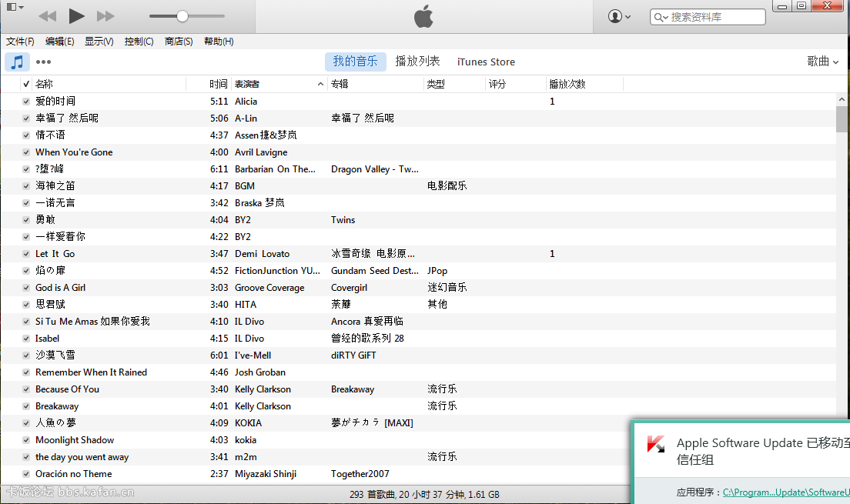Switch to the 播放列表 tab
Viewport: 850px width, 504px height.
tap(417, 62)
